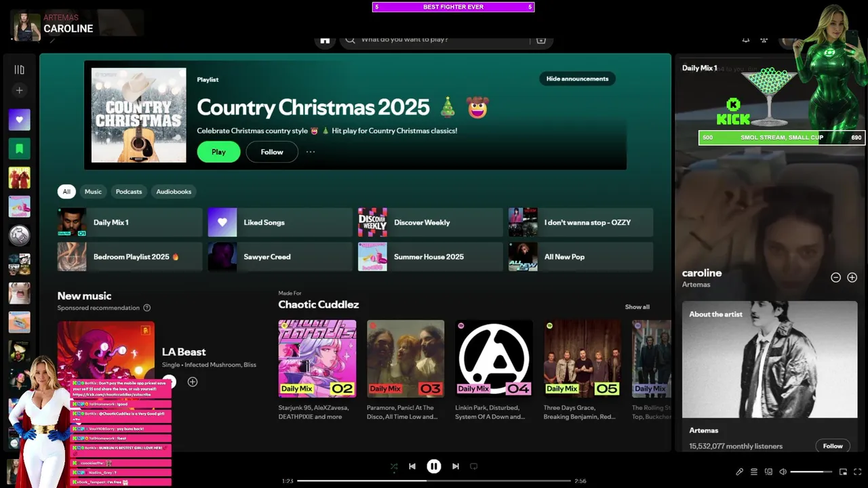
Task: Hide announcements
Action: [x=577, y=79]
